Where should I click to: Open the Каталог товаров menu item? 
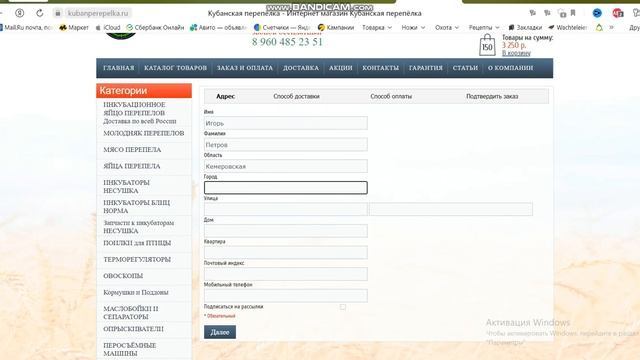click(176, 68)
